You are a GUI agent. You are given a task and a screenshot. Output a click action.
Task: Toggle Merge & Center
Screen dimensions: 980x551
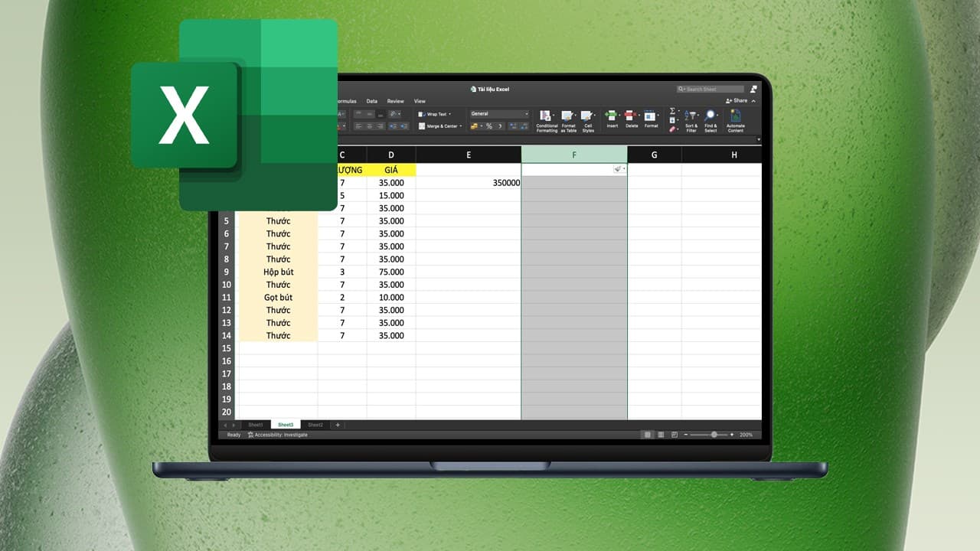pyautogui.click(x=439, y=126)
